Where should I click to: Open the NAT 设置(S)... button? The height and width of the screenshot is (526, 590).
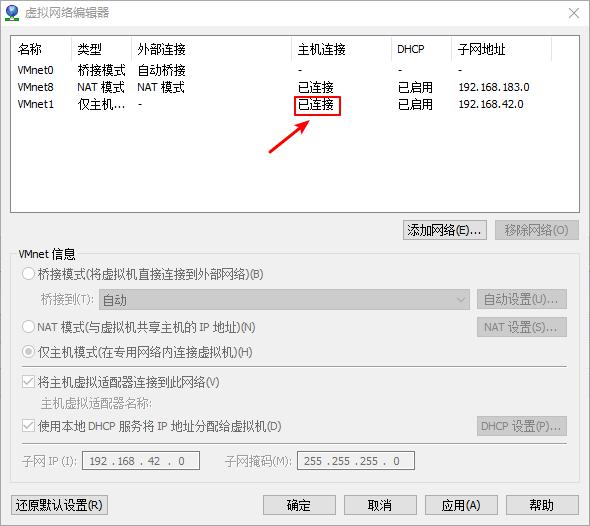(x=522, y=327)
